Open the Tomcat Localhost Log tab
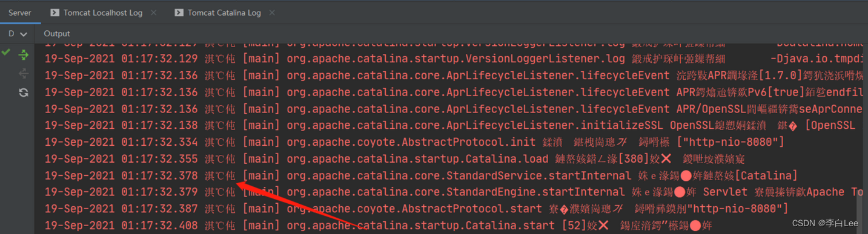The image size is (868, 234). [103, 12]
